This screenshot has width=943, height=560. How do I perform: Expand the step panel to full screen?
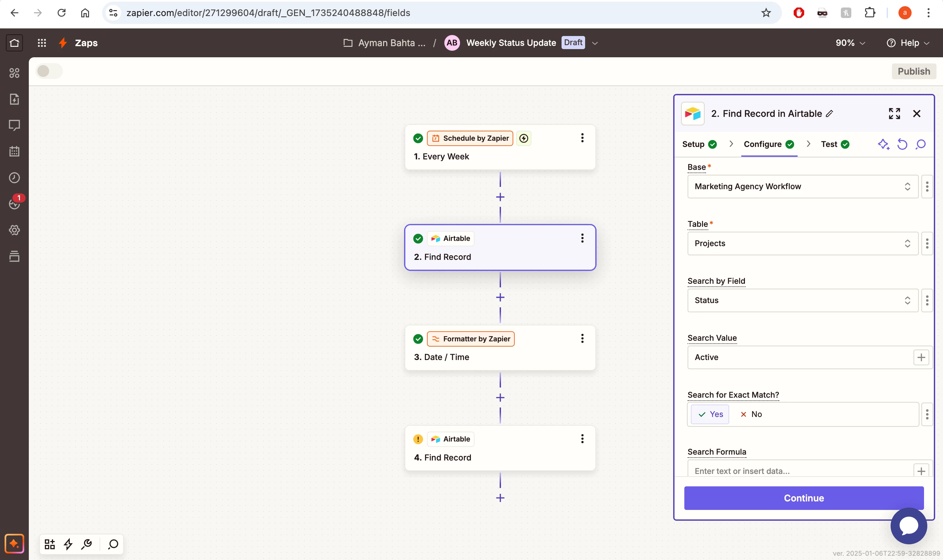[894, 114]
